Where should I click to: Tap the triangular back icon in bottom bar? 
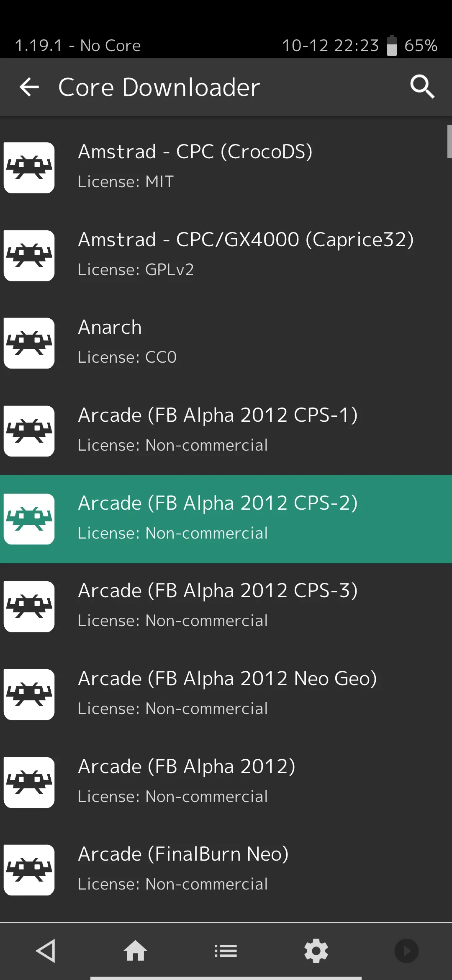[x=45, y=951]
